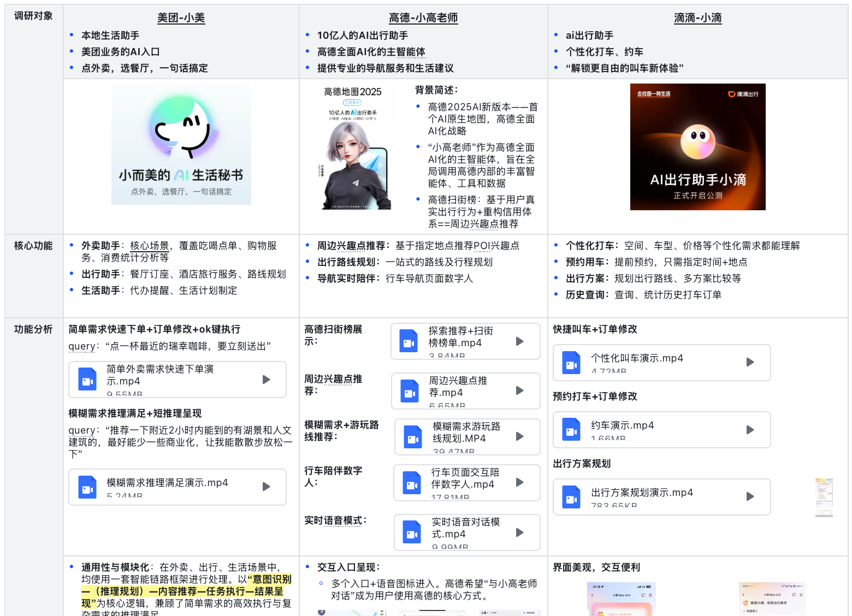Open the AI出行助手小滴 banner image
The width and height of the screenshot is (852, 616).
[x=698, y=147]
